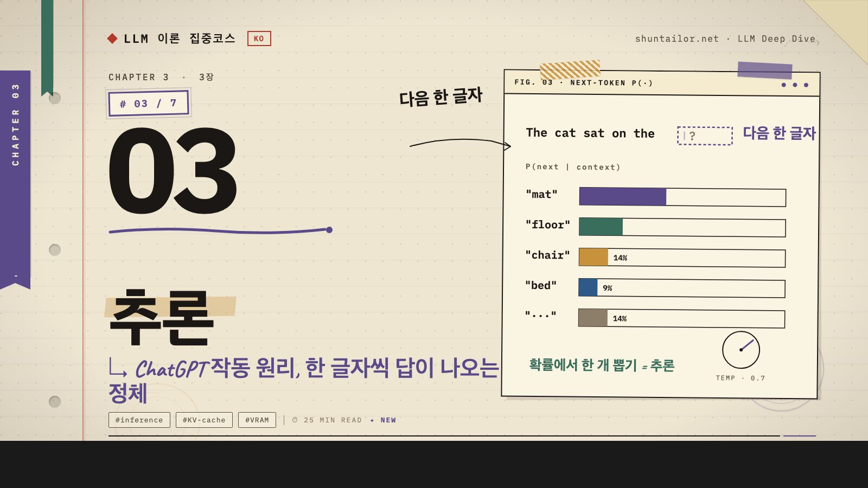Click the 25 MIN READ text
Viewport: 868px width, 488px height.
333,420
